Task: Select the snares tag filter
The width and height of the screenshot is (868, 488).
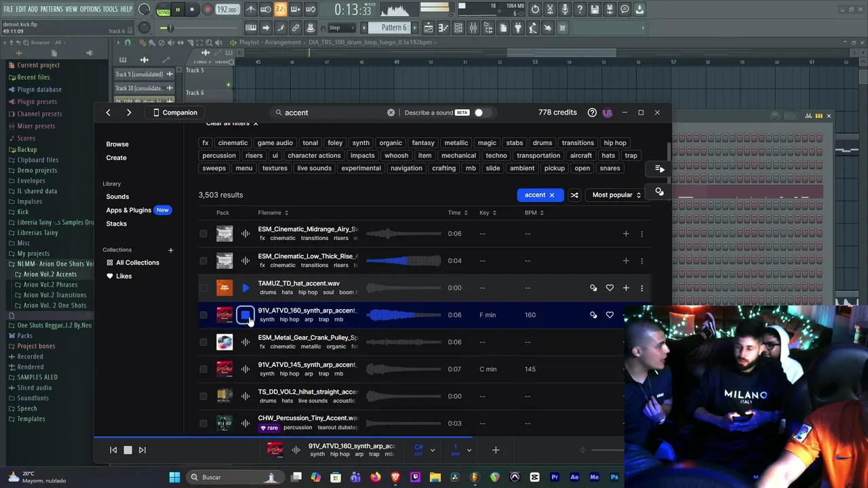Action: click(x=610, y=169)
